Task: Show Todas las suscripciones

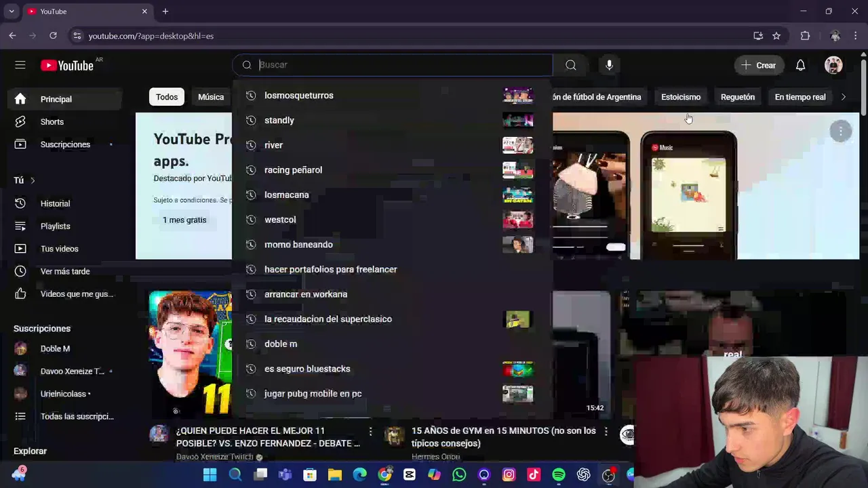Action: pyautogui.click(x=66, y=416)
